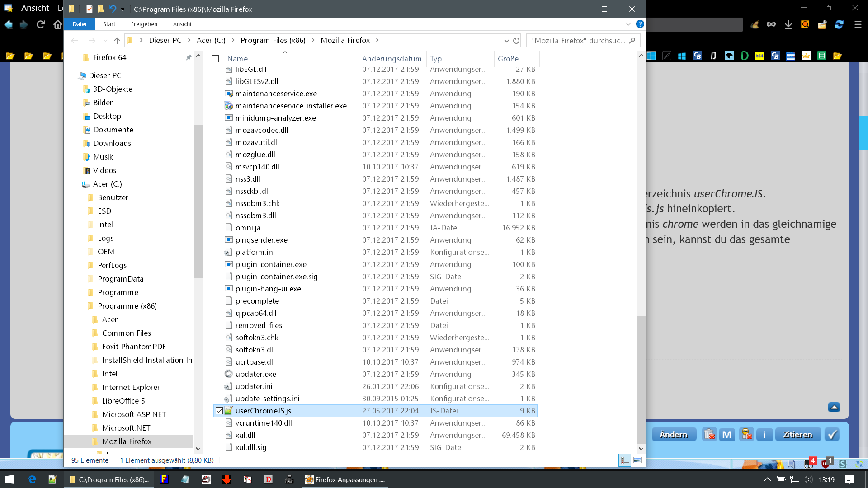Open the Windows Start menu

[10, 479]
